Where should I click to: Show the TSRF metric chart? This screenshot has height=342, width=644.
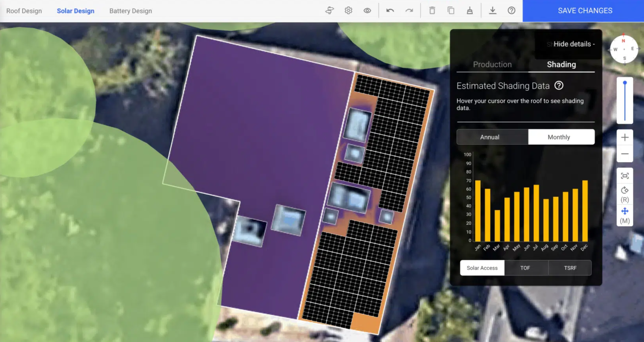point(570,268)
